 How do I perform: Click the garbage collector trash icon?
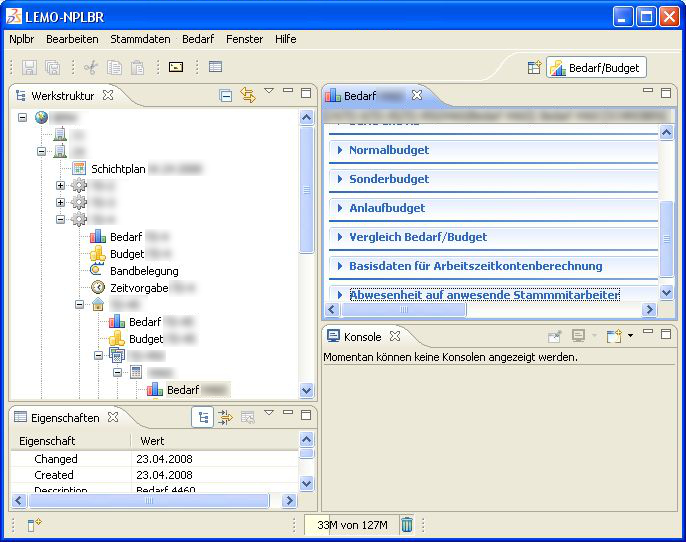click(407, 525)
